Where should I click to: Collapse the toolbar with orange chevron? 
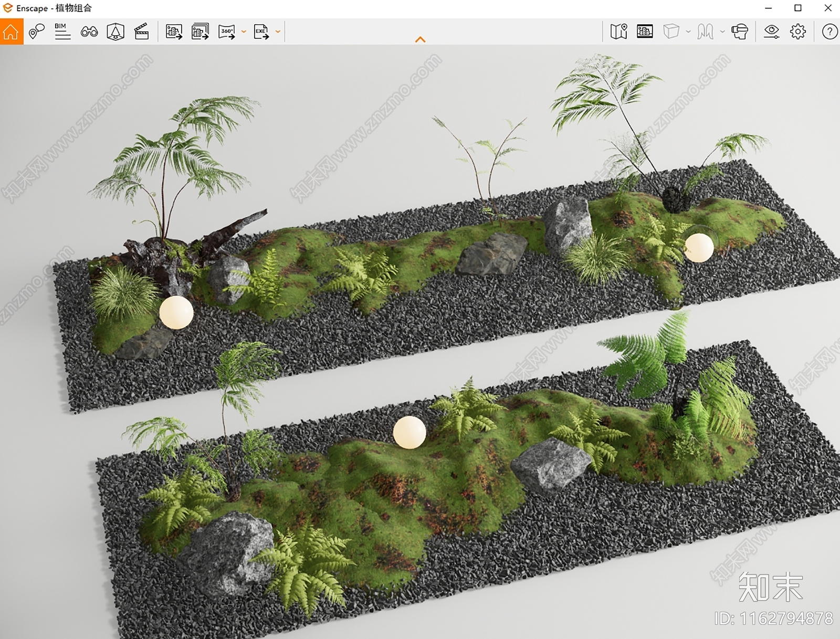pyautogui.click(x=420, y=39)
